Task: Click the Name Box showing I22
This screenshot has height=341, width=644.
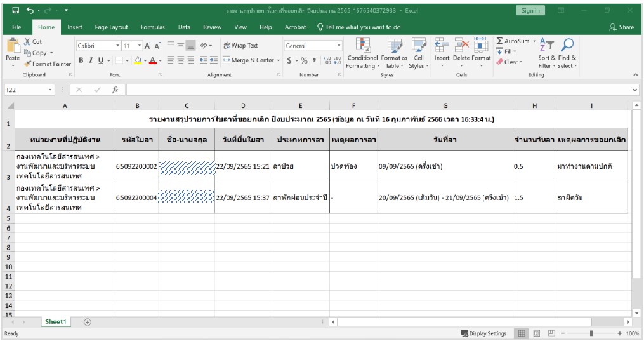Action: (25, 90)
